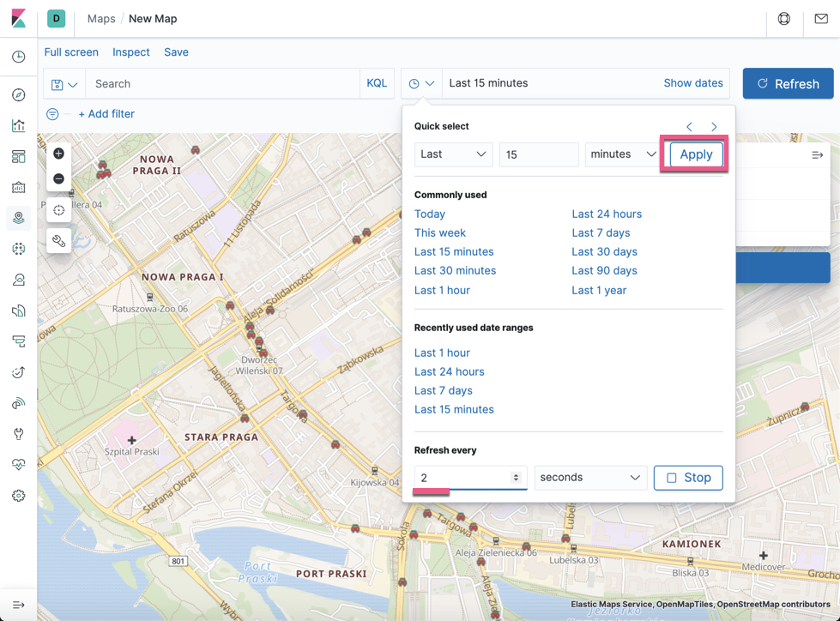Zoom in on the map
Viewport: 840px width, 621px height.
click(x=59, y=154)
